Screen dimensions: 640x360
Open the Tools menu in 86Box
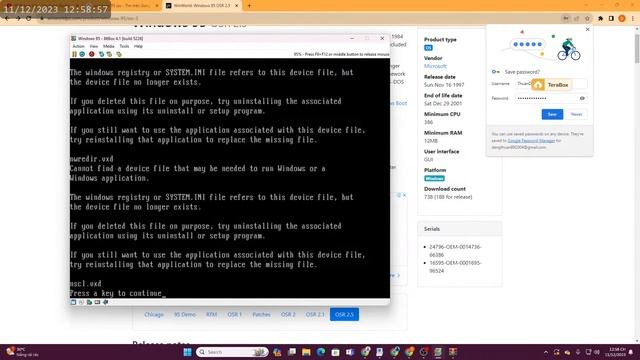(124, 47)
